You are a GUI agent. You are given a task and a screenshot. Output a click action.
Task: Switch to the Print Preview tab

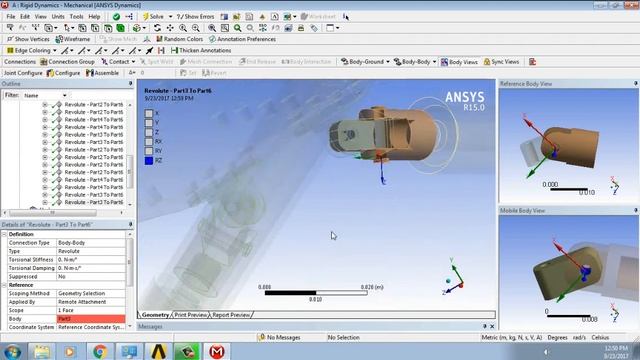[191, 315]
